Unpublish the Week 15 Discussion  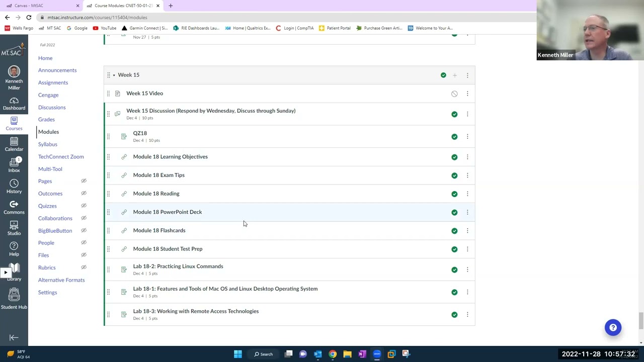454,114
